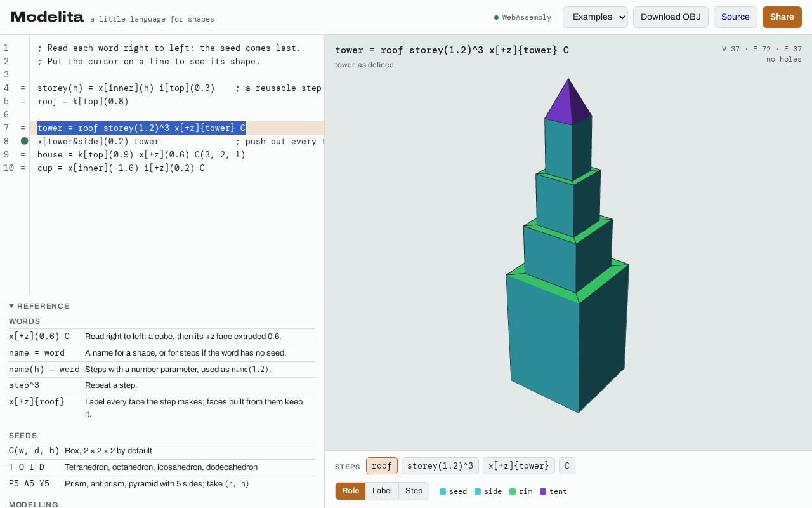Click the 'x[+z](0.6) C' reference entry

162,337
